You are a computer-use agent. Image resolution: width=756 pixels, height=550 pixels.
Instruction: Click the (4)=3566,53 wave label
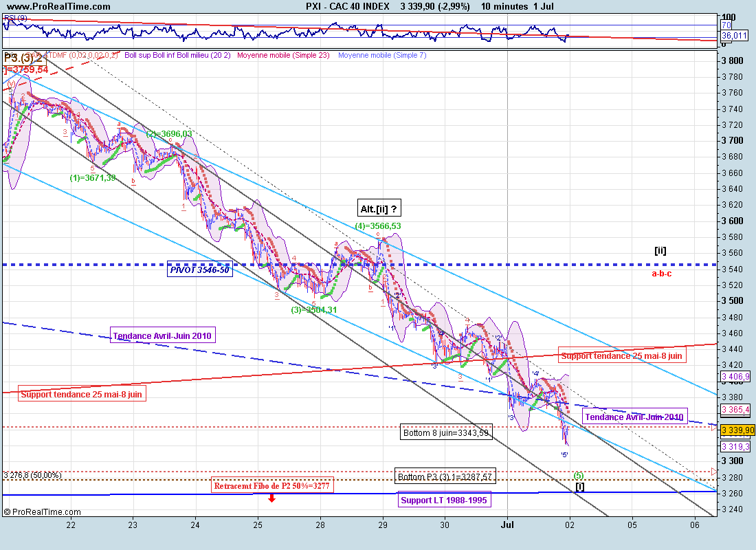pyautogui.click(x=378, y=225)
